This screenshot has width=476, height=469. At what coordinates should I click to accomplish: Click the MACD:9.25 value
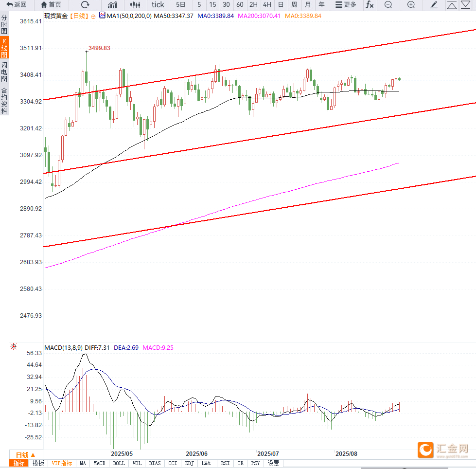[158, 347]
